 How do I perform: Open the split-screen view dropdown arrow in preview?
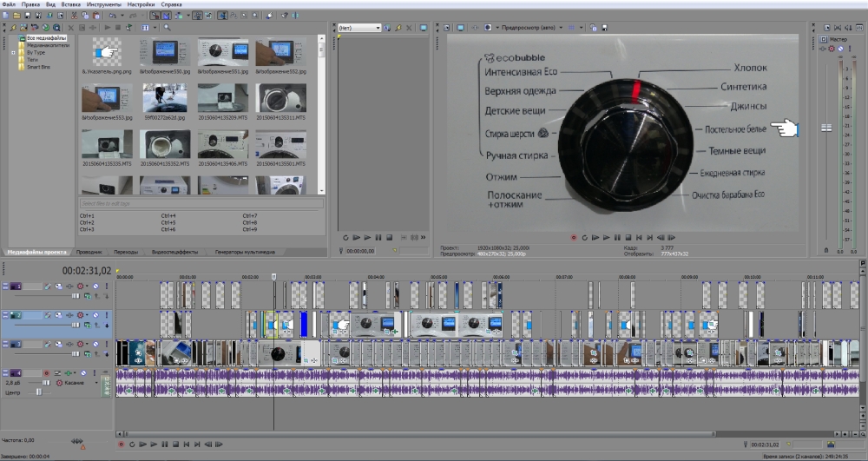(x=496, y=28)
